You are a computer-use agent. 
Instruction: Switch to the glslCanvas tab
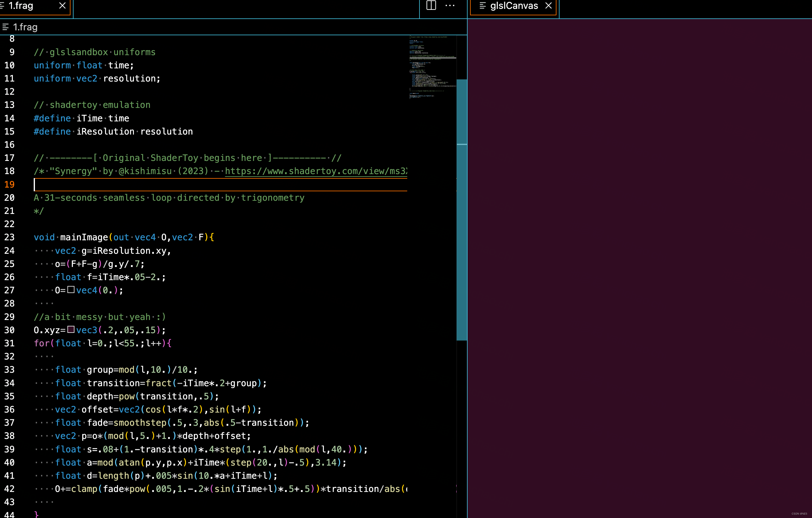(514, 6)
